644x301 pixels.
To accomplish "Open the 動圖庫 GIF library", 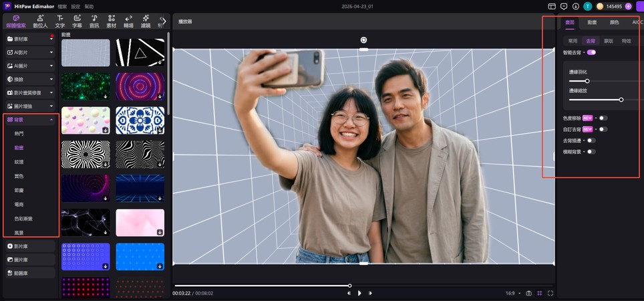I will click(30, 273).
